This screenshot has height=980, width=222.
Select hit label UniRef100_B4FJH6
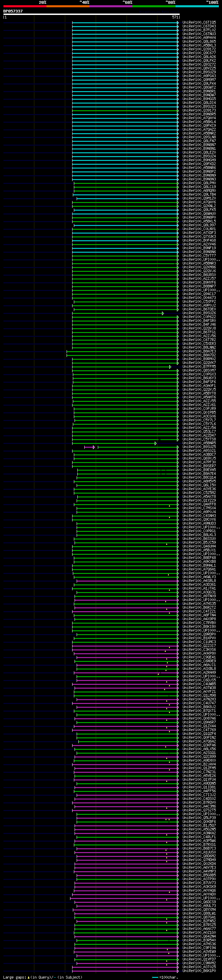click(x=199, y=324)
